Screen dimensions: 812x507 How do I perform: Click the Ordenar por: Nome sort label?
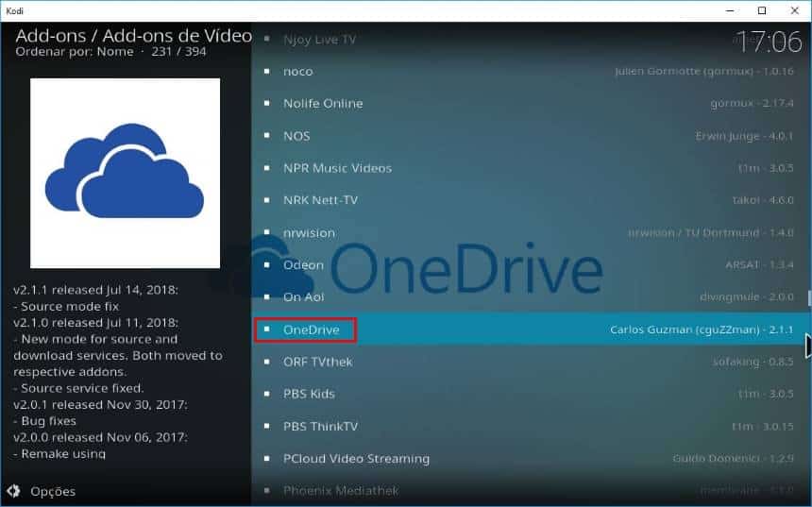75,51
